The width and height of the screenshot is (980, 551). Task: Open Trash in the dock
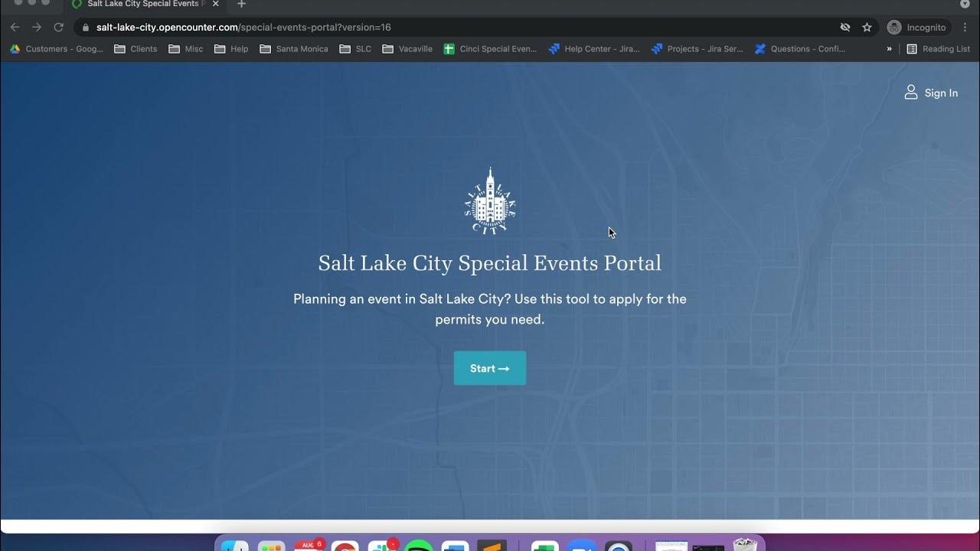(x=745, y=545)
